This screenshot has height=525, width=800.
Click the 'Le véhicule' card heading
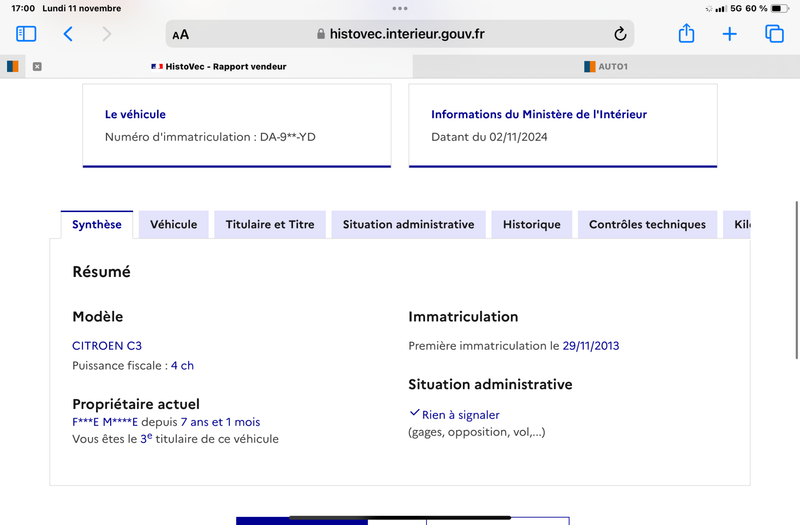[x=135, y=114]
